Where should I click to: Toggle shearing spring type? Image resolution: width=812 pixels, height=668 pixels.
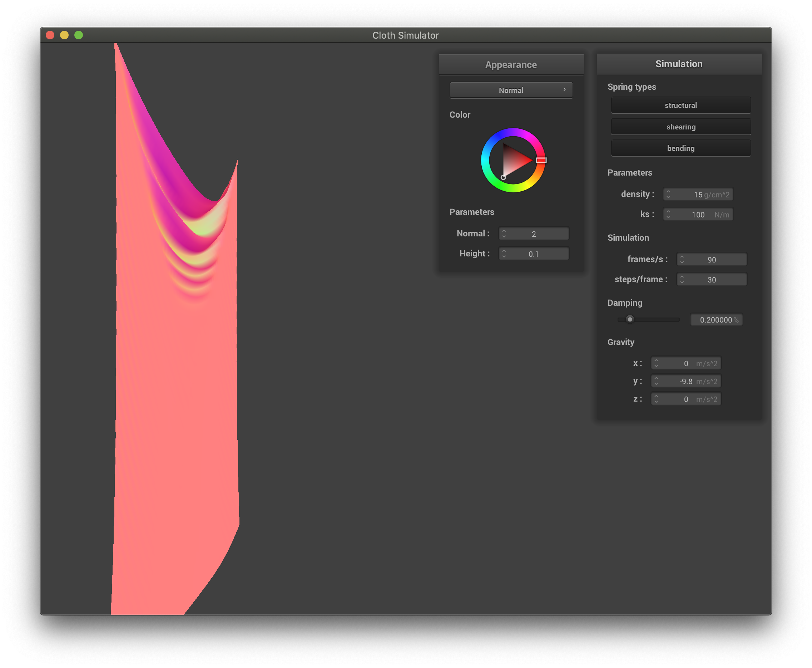click(x=680, y=127)
